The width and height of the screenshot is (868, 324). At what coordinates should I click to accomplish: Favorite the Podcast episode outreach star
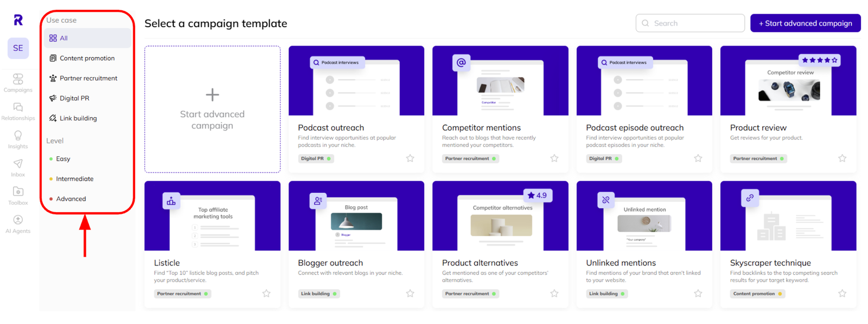[698, 158]
